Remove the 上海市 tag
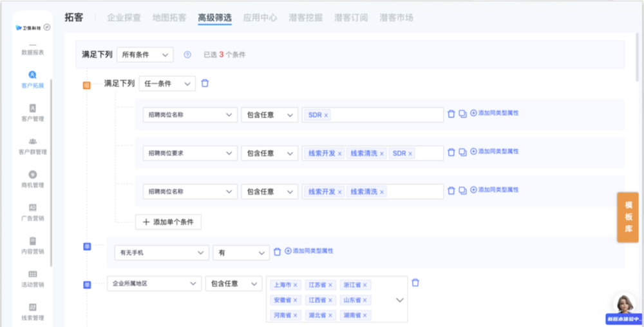 tap(296, 285)
